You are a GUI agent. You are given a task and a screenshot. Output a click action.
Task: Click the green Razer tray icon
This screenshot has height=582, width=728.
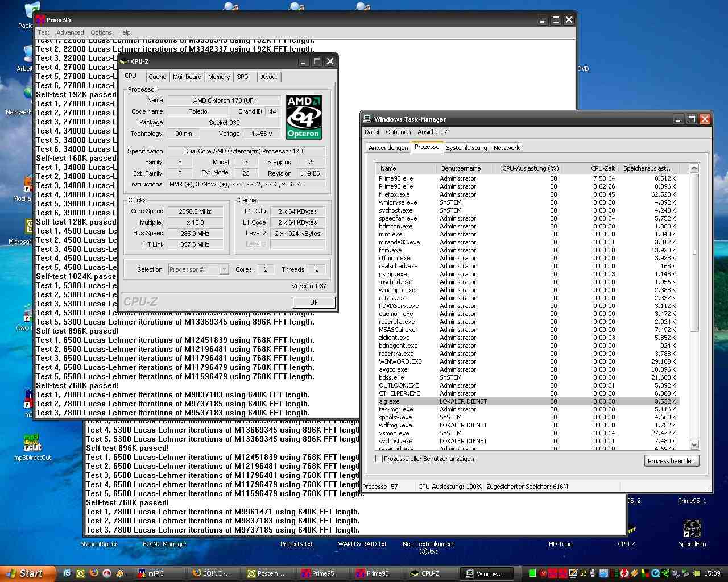665,573
